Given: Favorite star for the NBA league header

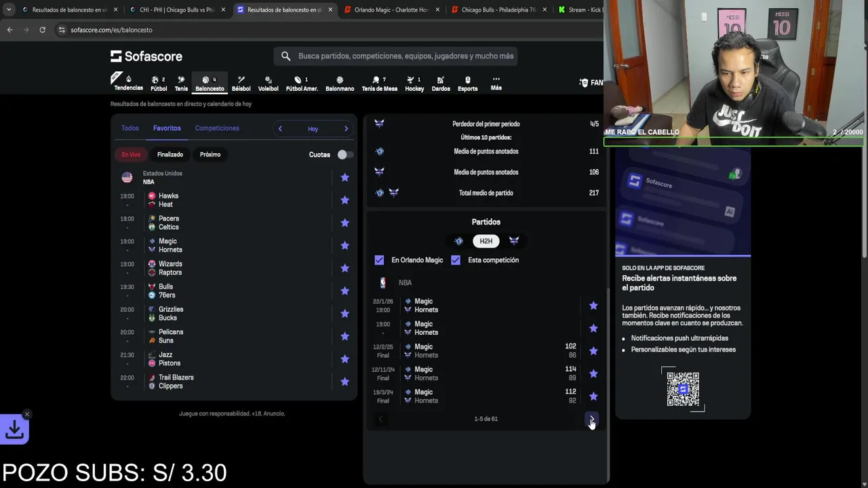Looking at the screenshot, I should [344, 178].
